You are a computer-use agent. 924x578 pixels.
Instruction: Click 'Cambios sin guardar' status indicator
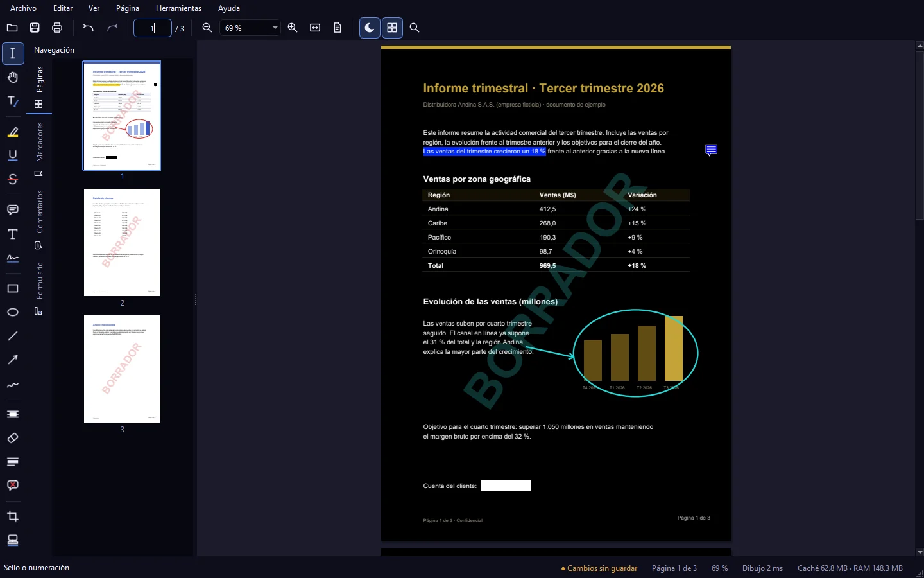(599, 568)
